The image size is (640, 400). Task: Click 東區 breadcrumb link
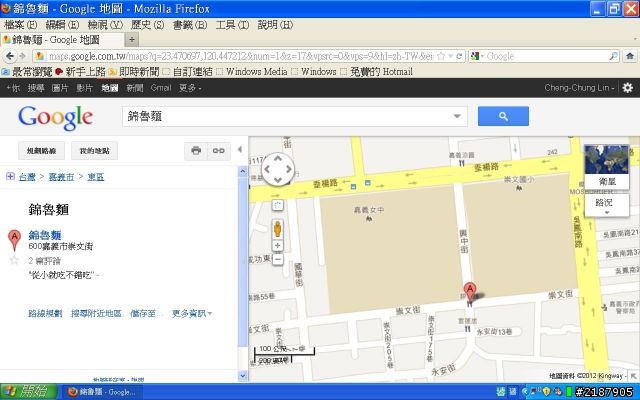click(96, 177)
